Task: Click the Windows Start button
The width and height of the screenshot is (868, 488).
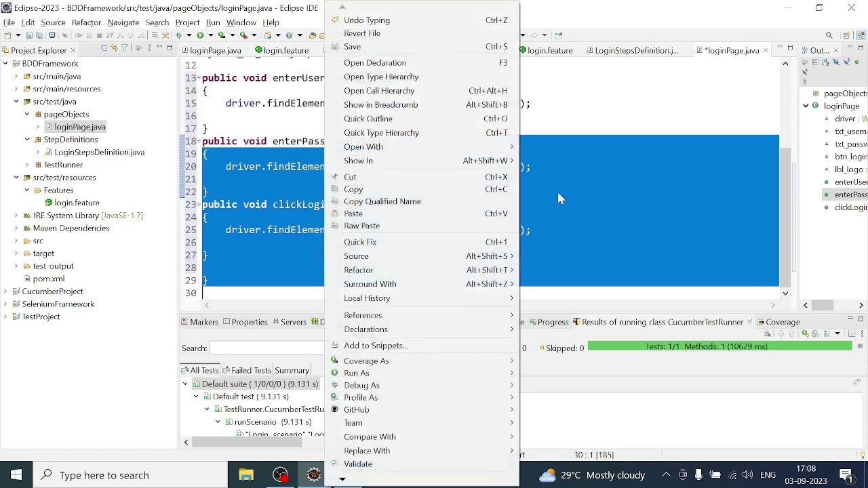Action: click(16, 475)
